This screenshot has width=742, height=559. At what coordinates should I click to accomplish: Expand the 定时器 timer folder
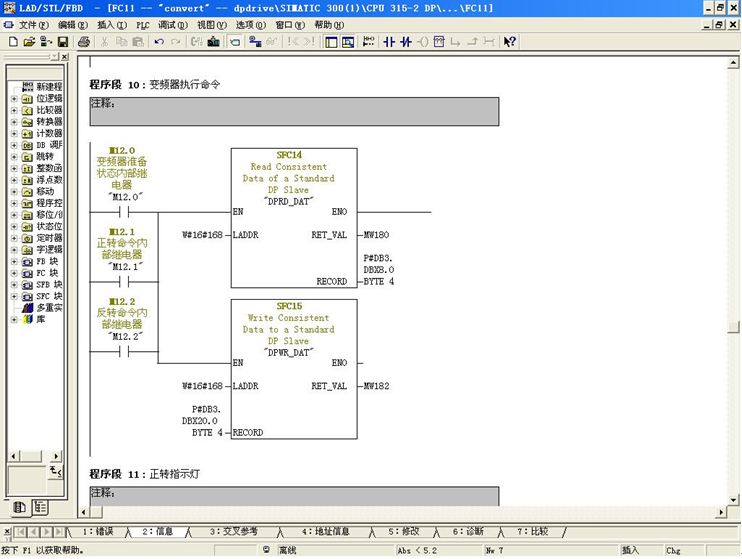pyautogui.click(x=14, y=238)
